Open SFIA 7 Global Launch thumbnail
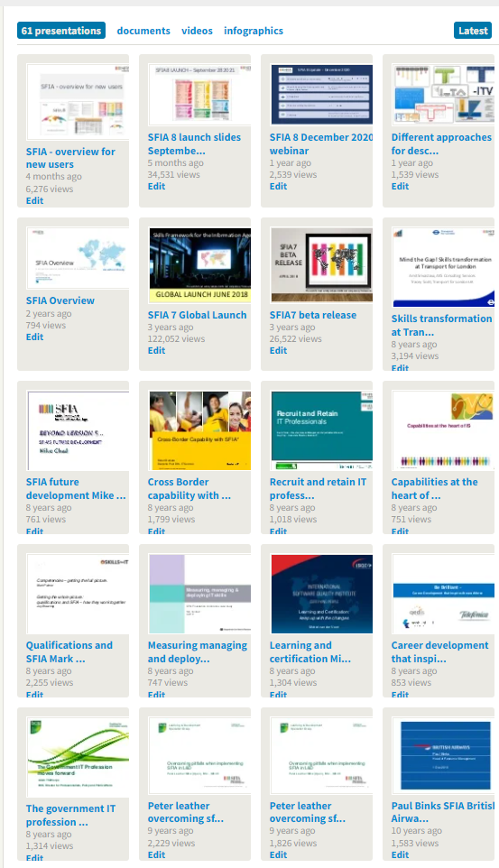 pyautogui.click(x=199, y=264)
